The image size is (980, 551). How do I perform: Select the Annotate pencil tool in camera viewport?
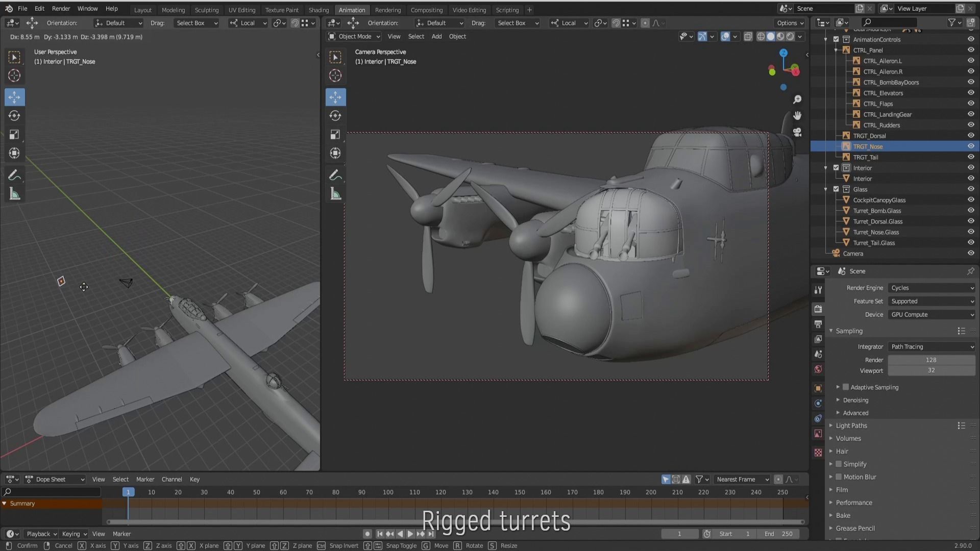pos(335,176)
